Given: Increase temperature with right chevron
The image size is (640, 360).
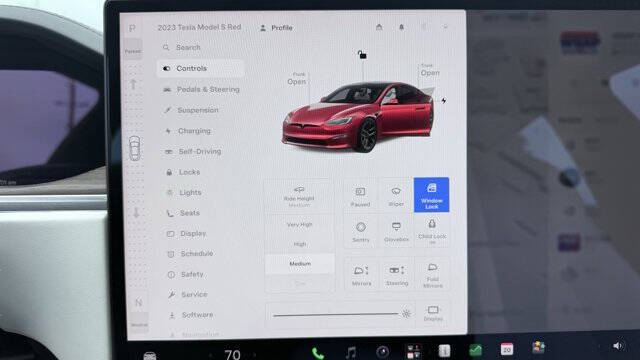Looking at the screenshot, I should (254, 355).
